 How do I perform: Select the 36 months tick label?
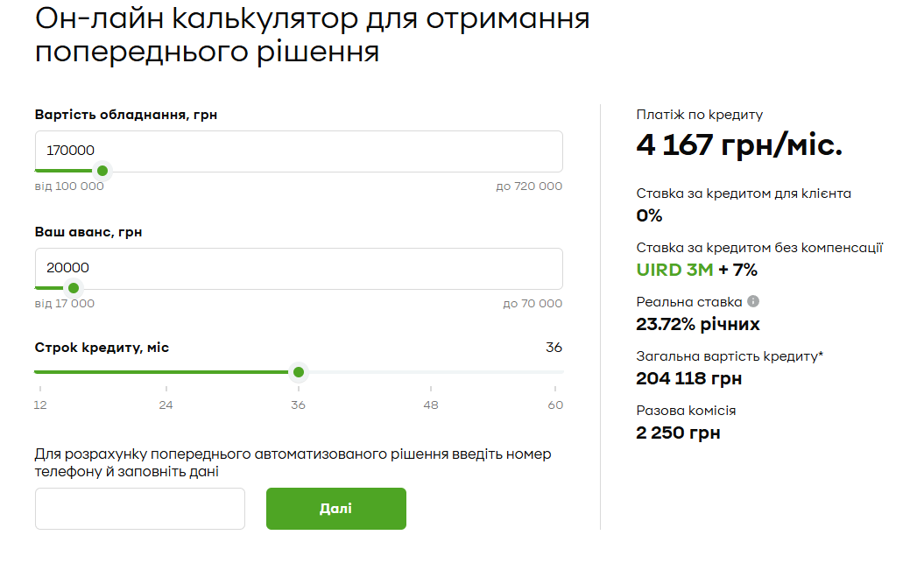299,405
